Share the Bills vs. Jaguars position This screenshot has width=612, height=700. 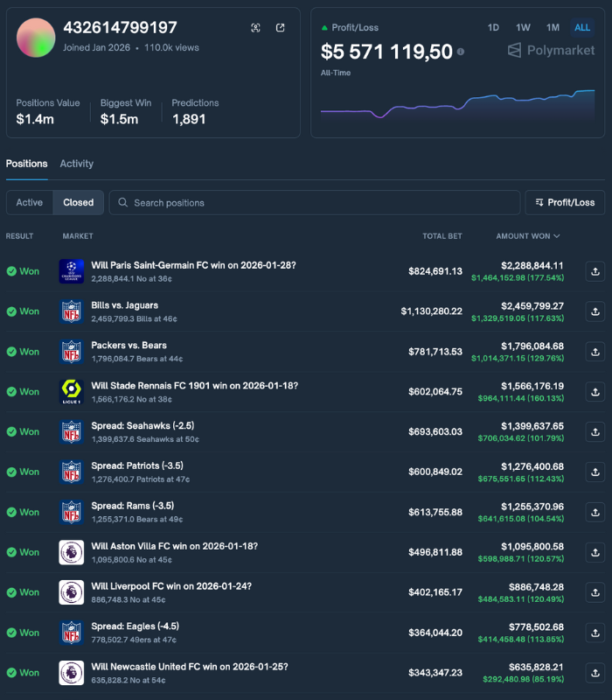coord(595,311)
